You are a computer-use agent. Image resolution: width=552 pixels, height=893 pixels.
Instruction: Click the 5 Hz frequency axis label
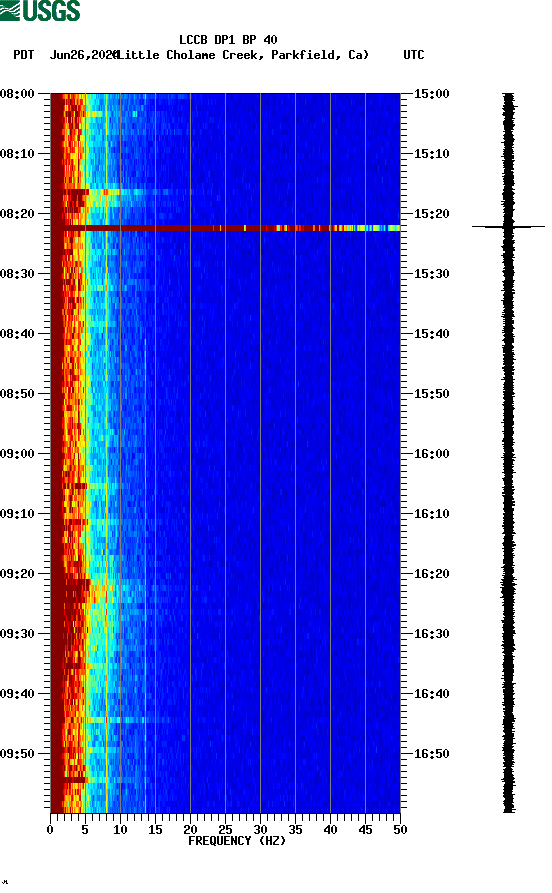pyautogui.click(x=85, y=830)
